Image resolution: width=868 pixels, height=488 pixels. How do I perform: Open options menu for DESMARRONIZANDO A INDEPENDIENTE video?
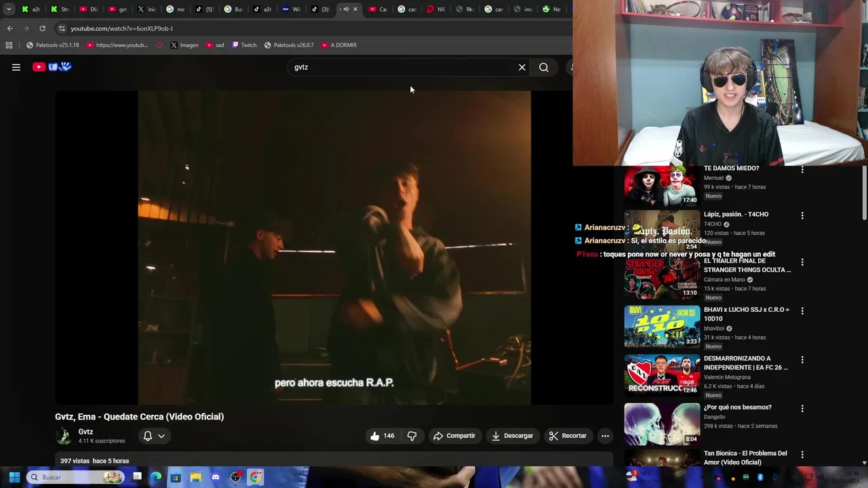pyautogui.click(x=802, y=359)
